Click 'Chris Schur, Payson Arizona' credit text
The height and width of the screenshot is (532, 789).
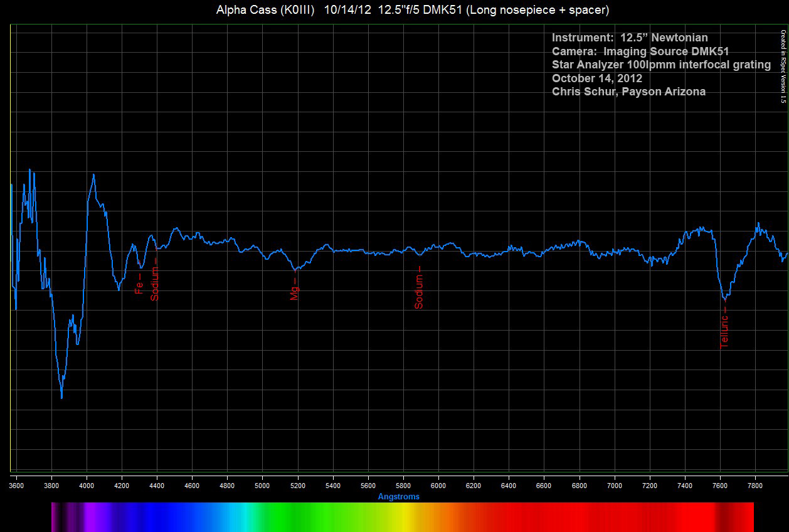pos(628,92)
